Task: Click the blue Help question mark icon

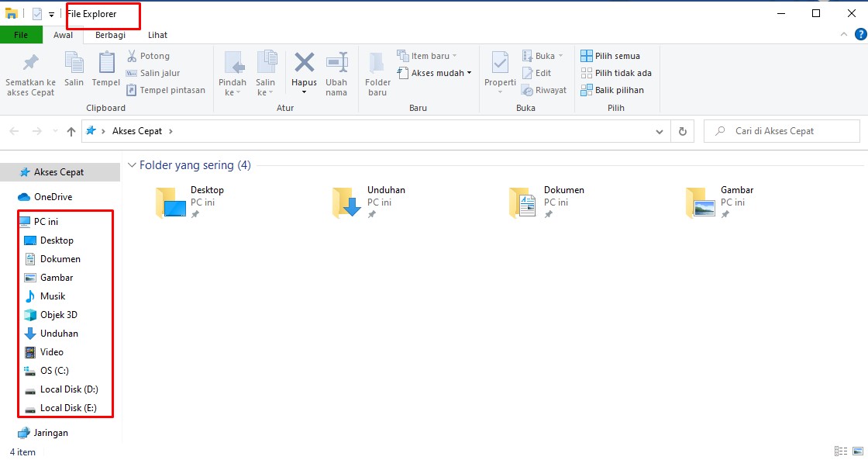Action: 861,34
